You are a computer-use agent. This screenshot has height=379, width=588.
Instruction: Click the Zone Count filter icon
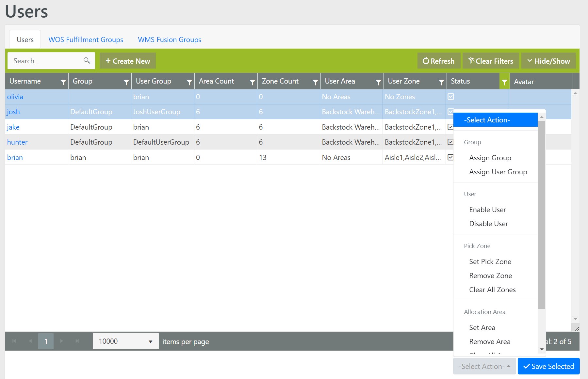(x=315, y=82)
